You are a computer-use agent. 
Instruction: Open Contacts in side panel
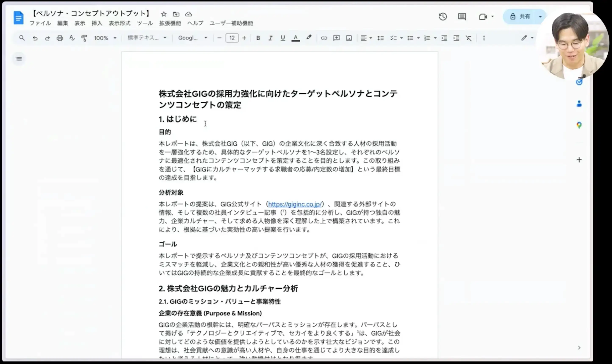(579, 104)
